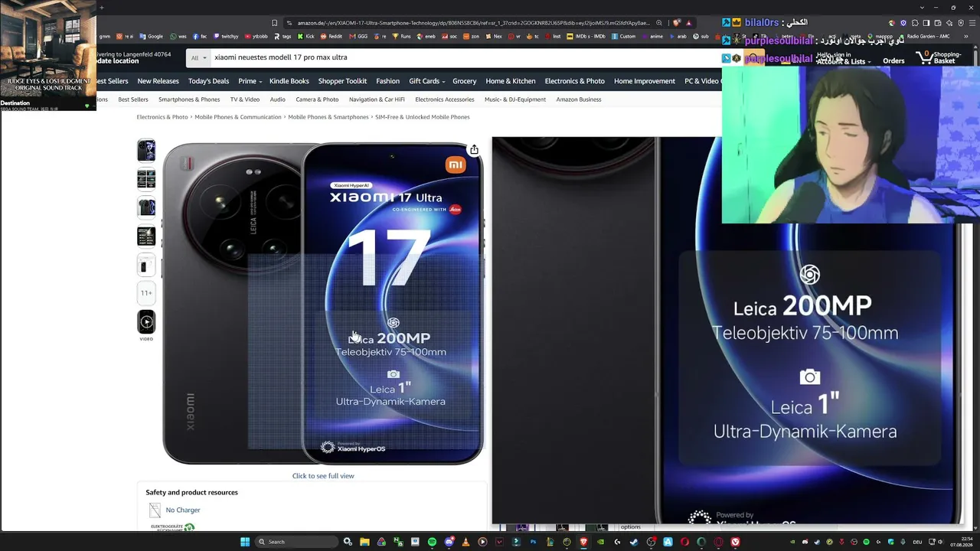The height and width of the screenshot is (551, 980).
Task: Click the bookmark icon beside the URL
Action: 275,23
